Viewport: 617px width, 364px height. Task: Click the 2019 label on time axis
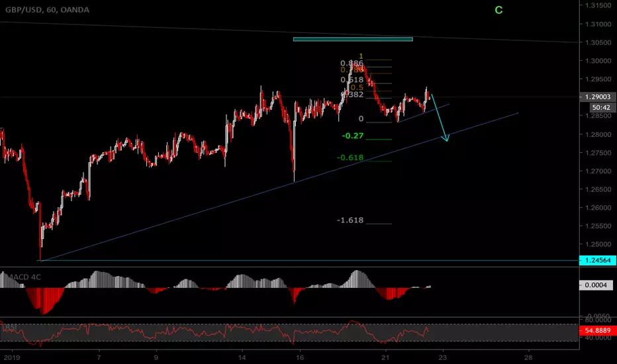pyautogui.click(x=11, y=357)
